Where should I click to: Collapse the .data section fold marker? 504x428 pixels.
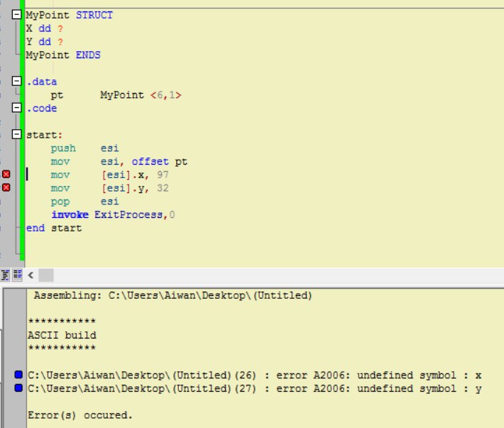click(x=16, y=81)
